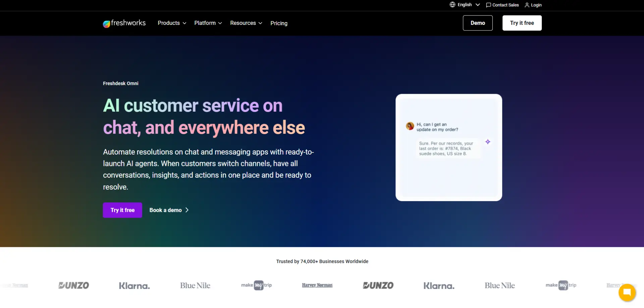Expand the Platform dropdown menu
The image size is (644, 308).
pyautogui.click(x=208, y=23)
